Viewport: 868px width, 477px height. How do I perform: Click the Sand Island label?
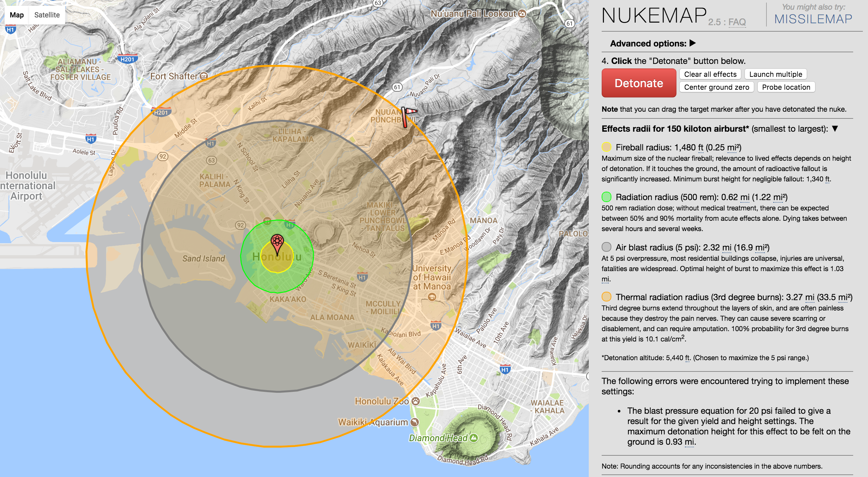[203, 259]
